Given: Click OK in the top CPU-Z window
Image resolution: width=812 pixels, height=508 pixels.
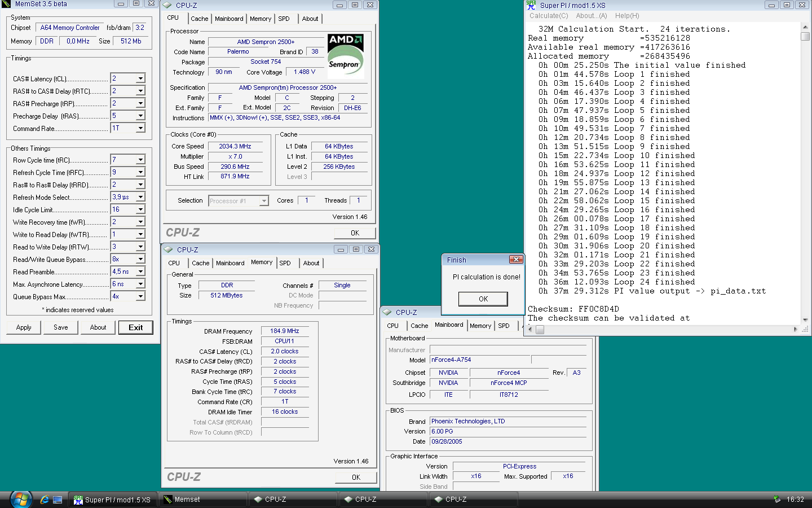Looking at the screenshot, I should click(x=355, y=233).
